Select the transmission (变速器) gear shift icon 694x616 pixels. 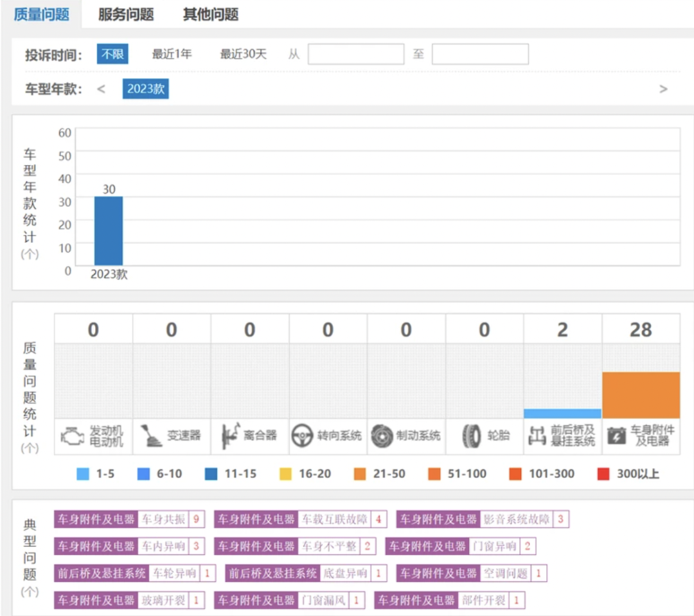coord(152,436)
